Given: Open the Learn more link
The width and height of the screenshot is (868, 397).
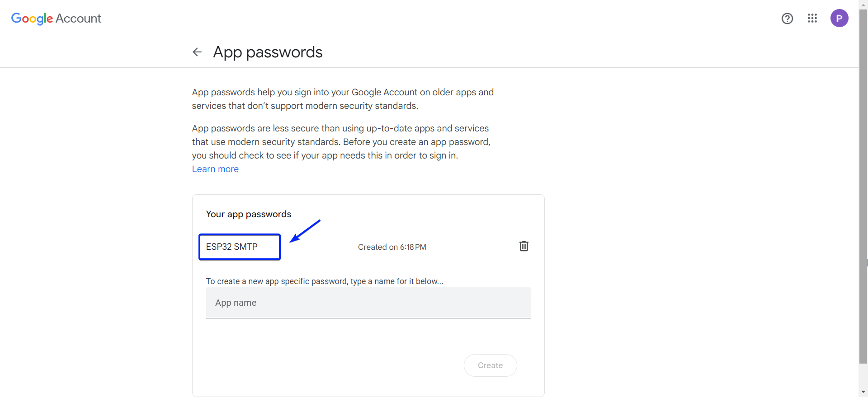Looking at the screenshot, I should click(215, 169).
